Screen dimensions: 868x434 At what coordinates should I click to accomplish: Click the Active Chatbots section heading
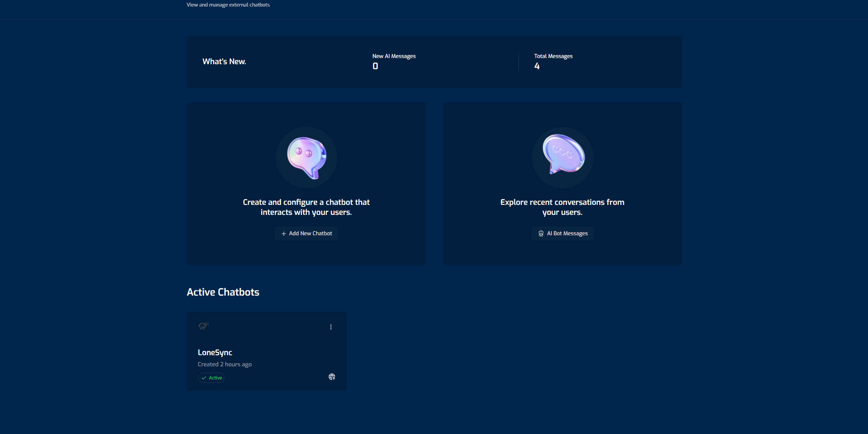pyautogui.click(x=223, y=292)
